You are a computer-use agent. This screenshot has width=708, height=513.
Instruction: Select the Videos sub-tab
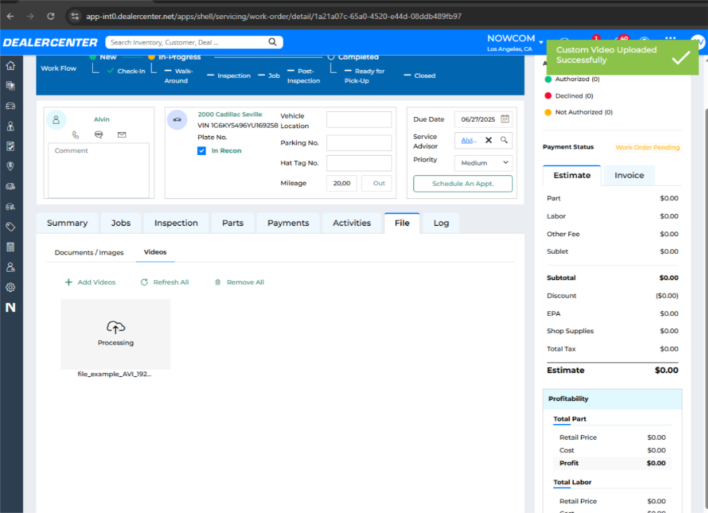point(155,252)
